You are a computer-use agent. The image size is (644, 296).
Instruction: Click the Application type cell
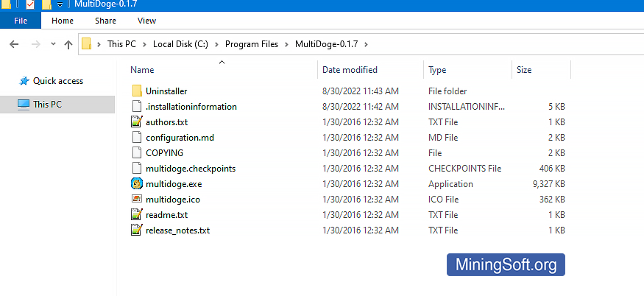[450, 184]
